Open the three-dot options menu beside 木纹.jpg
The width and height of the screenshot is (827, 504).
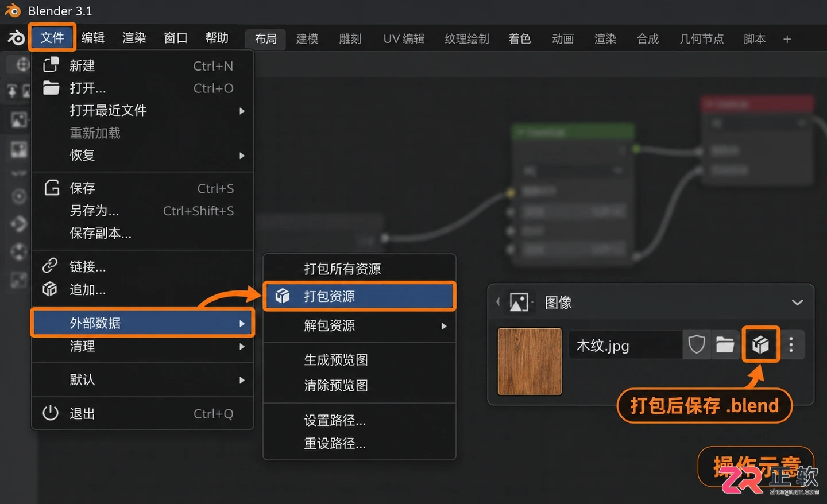click(791, 345)
